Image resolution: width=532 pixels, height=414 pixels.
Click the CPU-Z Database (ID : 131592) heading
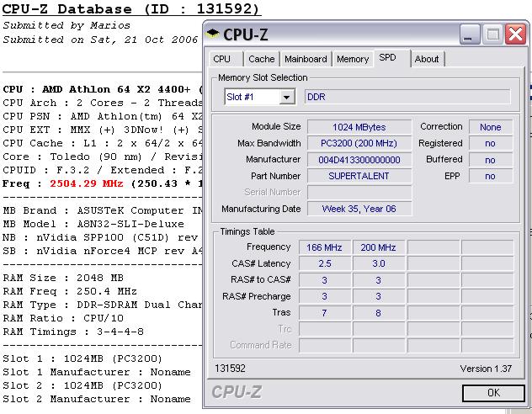[x=131, y=8]
